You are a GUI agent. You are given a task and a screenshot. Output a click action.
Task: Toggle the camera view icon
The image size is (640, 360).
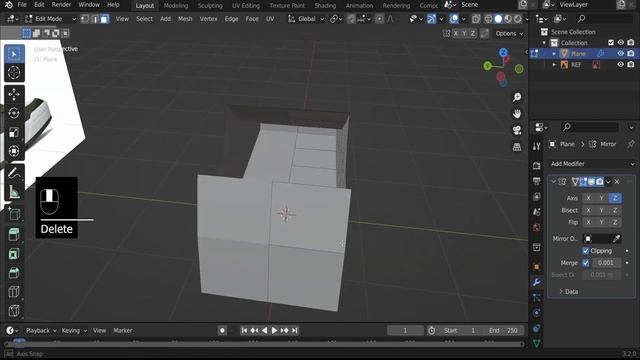pos(517,130)
